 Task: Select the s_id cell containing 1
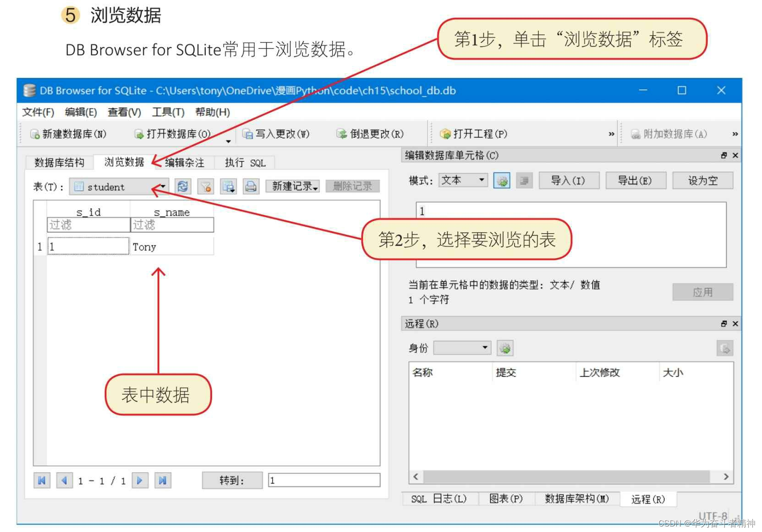click(x=88, y=247)
